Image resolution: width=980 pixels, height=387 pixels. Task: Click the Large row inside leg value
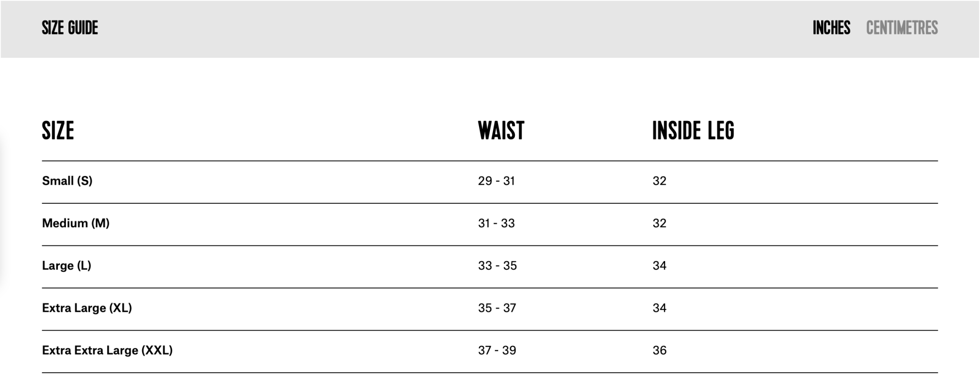click(659, 265)
